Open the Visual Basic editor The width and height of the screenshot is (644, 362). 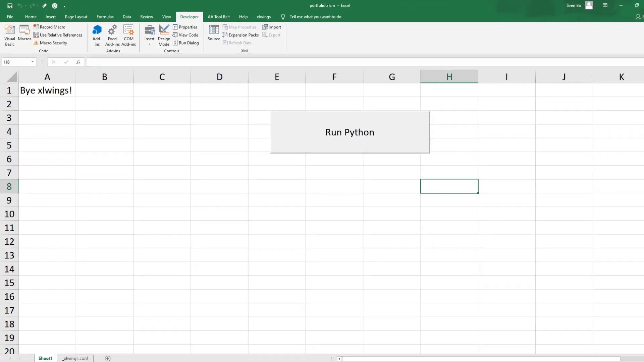click(x=9, y=35)
